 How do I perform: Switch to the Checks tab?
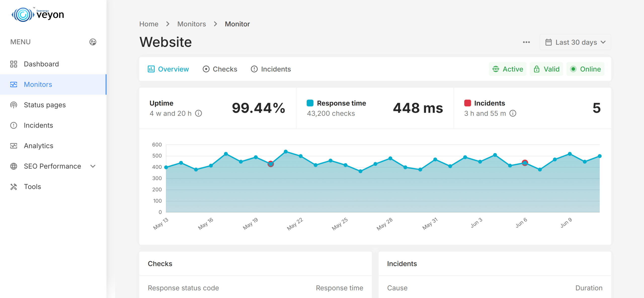(220, 69)
